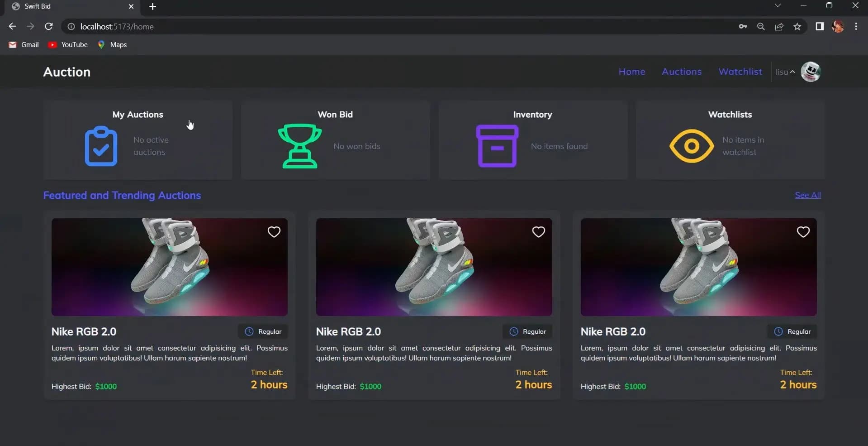Close the Swift Bid tab
The width and height of the screenshot is (868, 446).
(x=131, y=6)
